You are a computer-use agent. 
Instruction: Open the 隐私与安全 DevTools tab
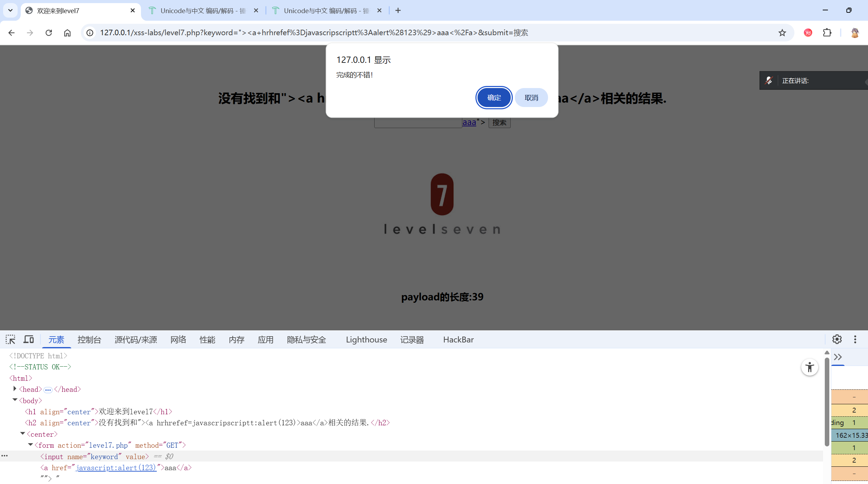click(x=306, y=340)
